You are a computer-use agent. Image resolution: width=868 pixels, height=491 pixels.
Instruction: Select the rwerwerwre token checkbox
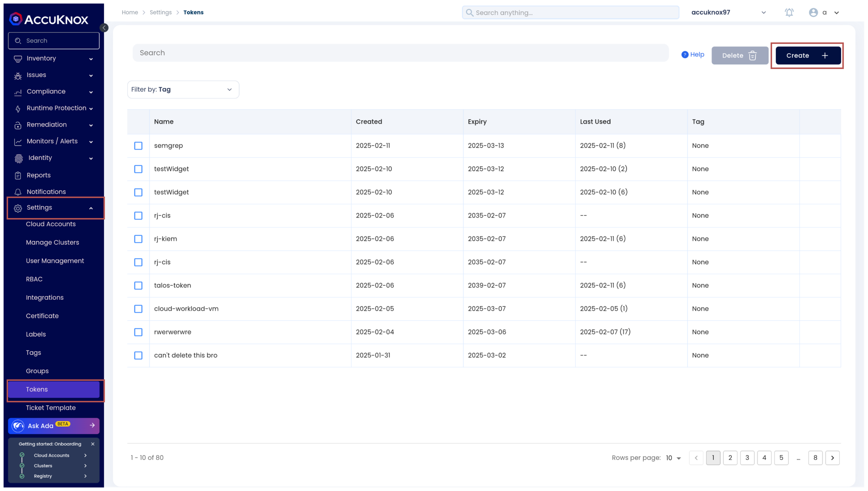click(138, 332)
